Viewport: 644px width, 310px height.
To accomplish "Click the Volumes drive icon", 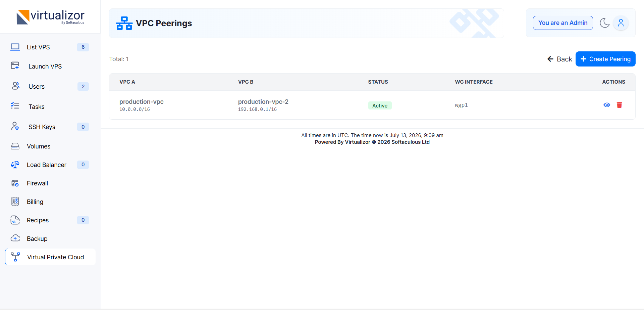I will (x=15, y=146).
